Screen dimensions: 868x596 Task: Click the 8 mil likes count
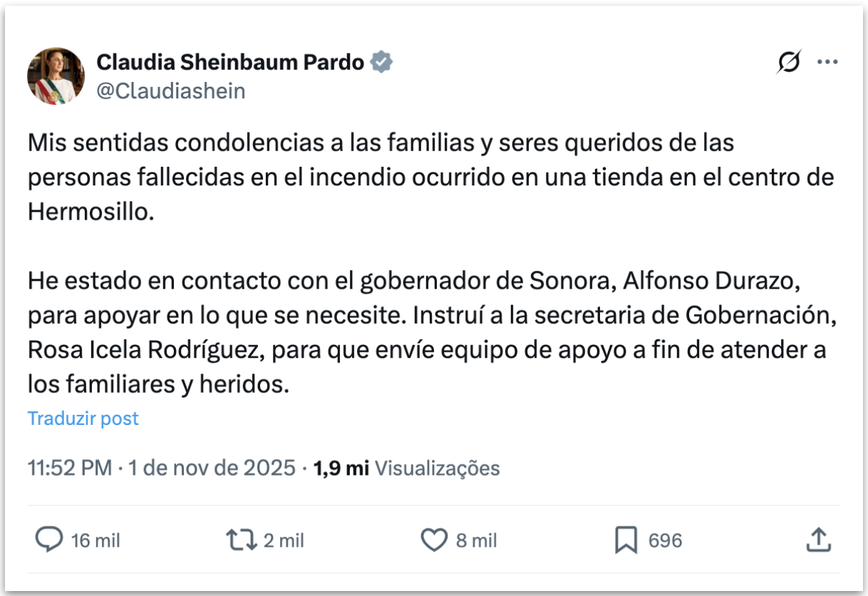click(476, 541)
